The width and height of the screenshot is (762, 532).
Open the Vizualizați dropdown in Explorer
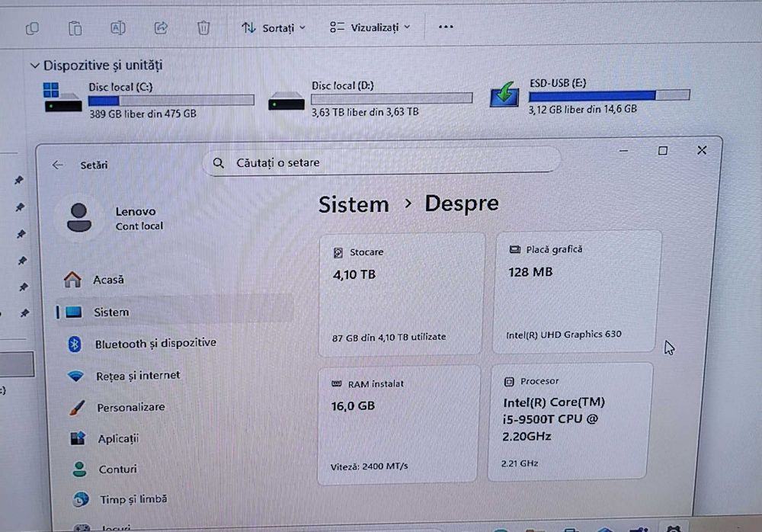click(370, 27)
